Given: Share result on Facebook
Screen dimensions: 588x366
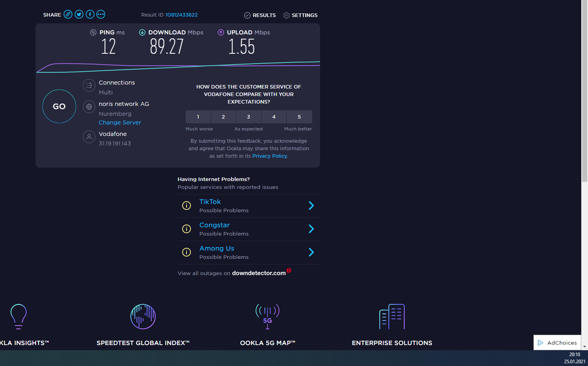Looking at the screenshot, I should pos(90,15).
